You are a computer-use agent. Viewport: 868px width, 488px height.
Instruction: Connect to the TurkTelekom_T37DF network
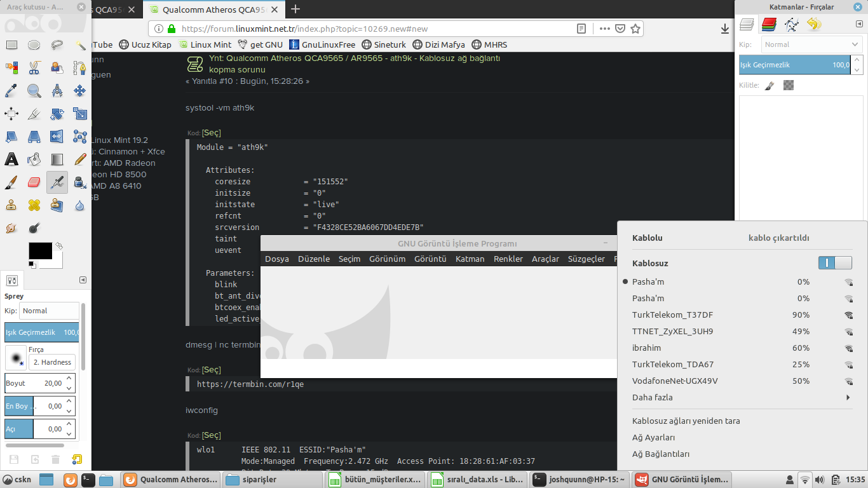tap(741, 315)
